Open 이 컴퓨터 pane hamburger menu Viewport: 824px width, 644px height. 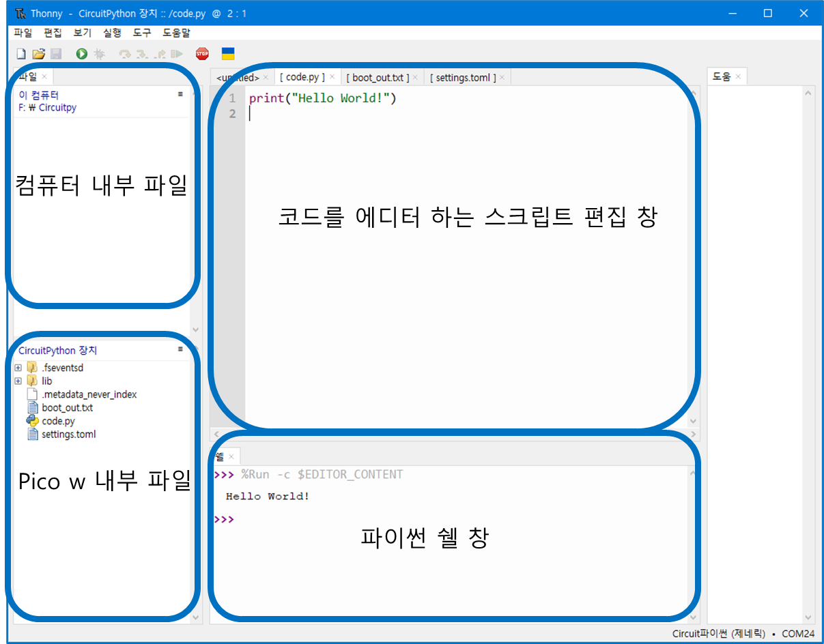tap(180, 94)
